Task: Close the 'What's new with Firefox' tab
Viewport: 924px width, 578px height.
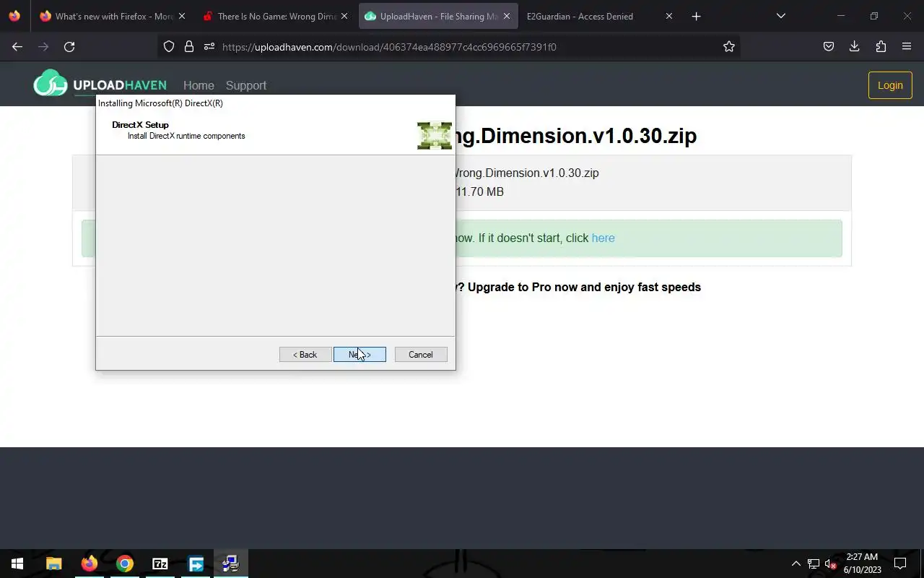Action: coord(181,16)
